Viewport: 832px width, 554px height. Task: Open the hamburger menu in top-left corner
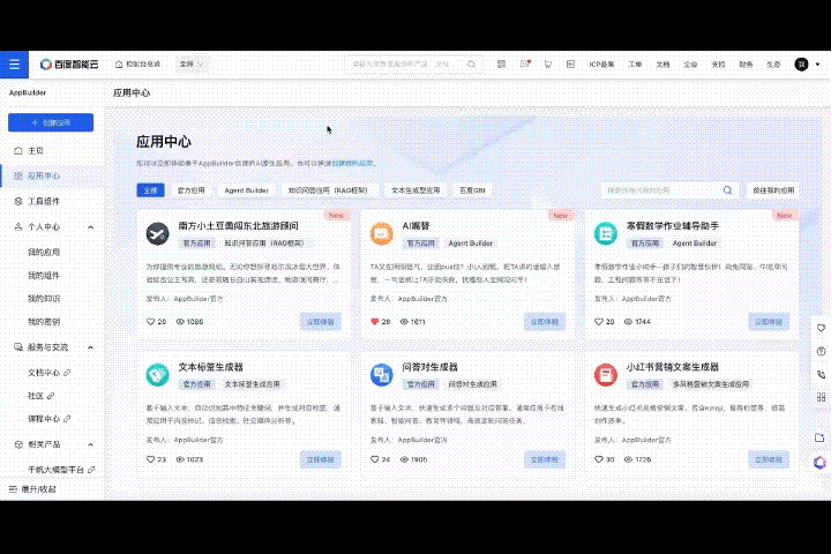click(14, 65)
